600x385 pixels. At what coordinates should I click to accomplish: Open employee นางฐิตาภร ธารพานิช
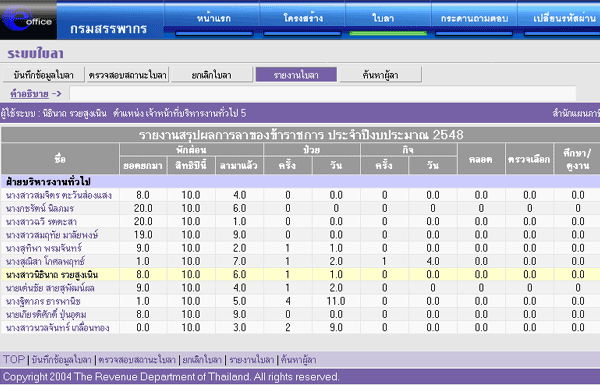pyautogui.click(x=43, y=301)
